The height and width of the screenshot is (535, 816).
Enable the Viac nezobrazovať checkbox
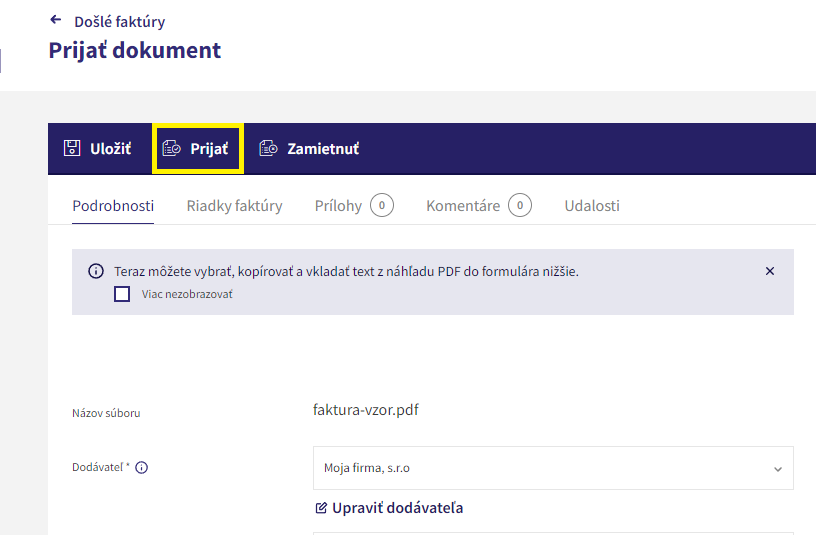coord(122,294)
